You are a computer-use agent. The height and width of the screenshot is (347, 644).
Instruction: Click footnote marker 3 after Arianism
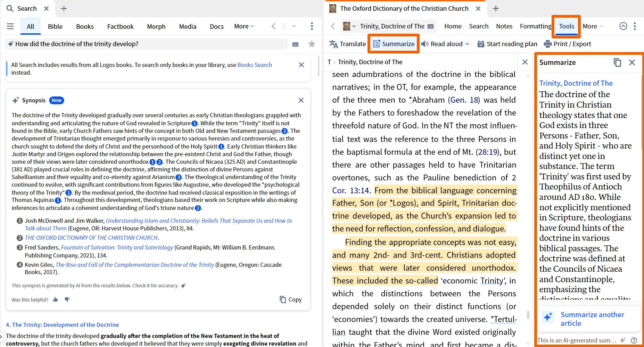click(179, 177)
